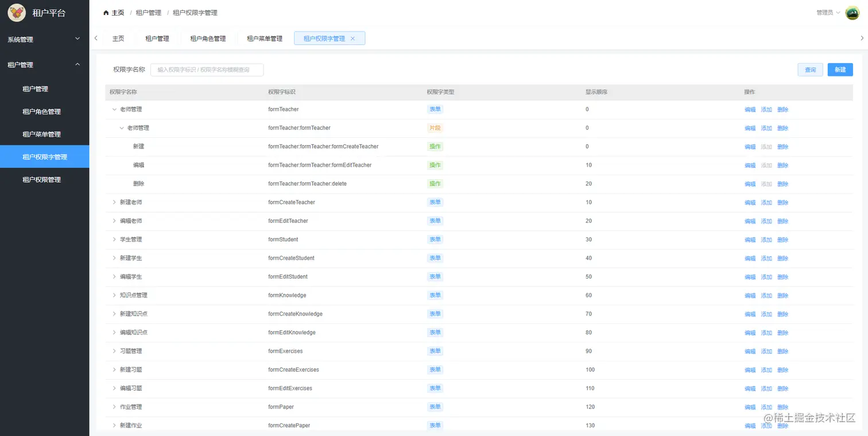Click the 查询 button
Viewport: 868px width, 436px height.
click(811, 70)
